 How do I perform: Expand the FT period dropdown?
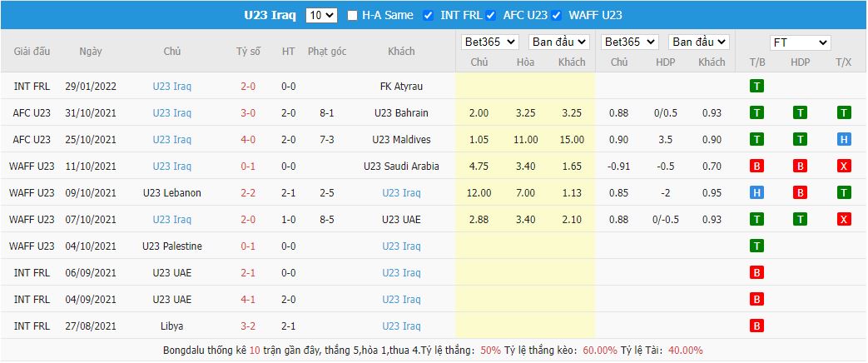tap(800, 42)
